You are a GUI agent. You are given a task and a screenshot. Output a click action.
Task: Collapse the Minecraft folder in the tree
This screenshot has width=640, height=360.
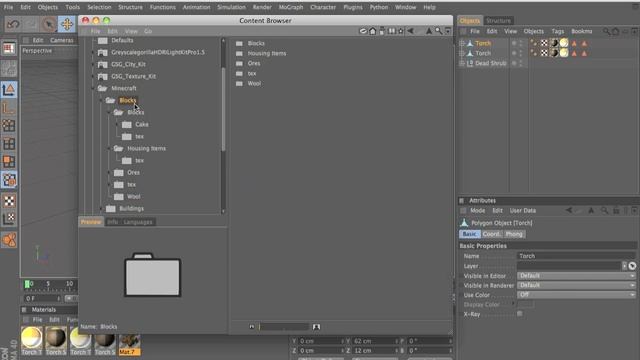[93, 88]
